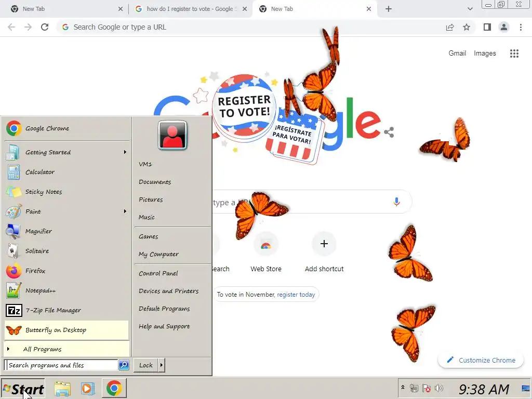Show hidden system tray icons
The width and height of the screenshot is (532, 399).
tap(403, 387)
